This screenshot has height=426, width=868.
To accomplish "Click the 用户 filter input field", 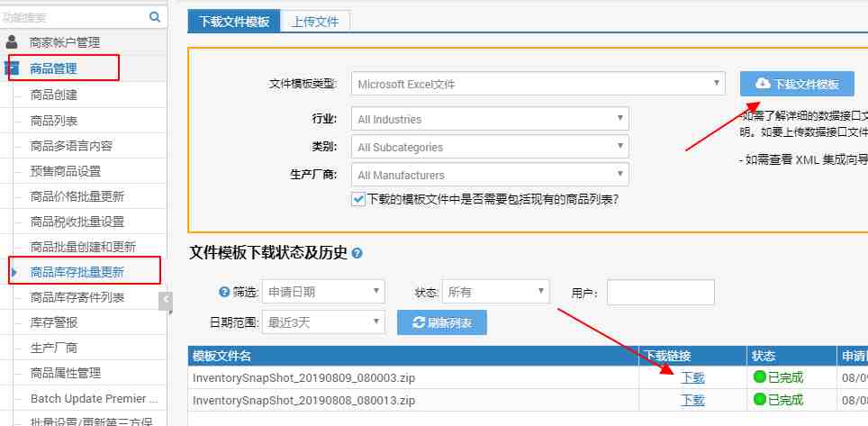I will (660, 292).
